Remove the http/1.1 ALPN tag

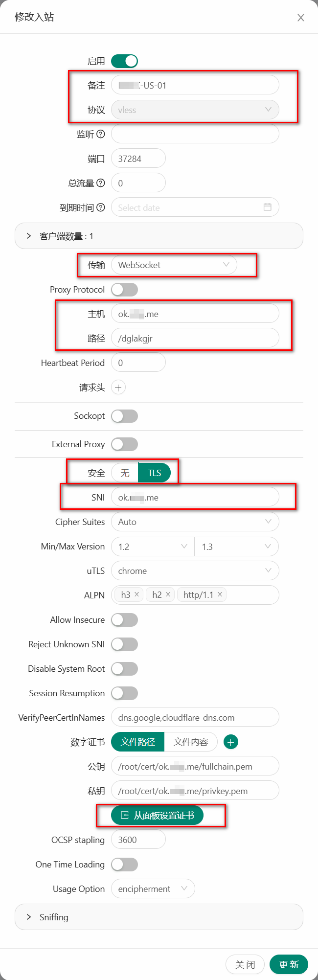click(220, 594)
